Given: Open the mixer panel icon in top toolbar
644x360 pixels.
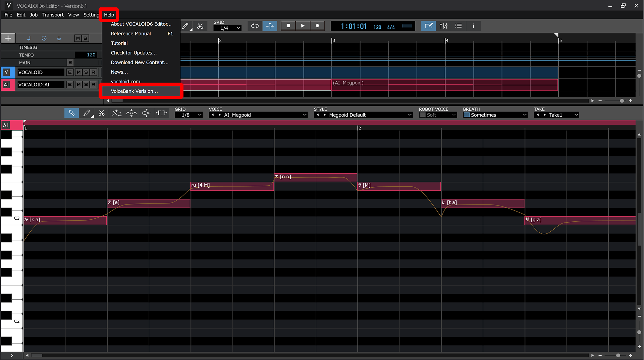Looking at the screenshot, I should tap(443, 26).
